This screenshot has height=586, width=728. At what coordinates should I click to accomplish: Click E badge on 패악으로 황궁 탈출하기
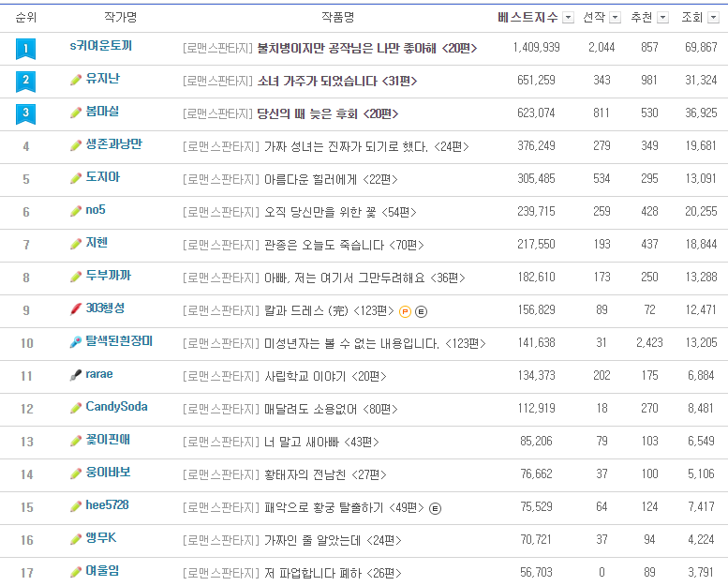(435, 509)
